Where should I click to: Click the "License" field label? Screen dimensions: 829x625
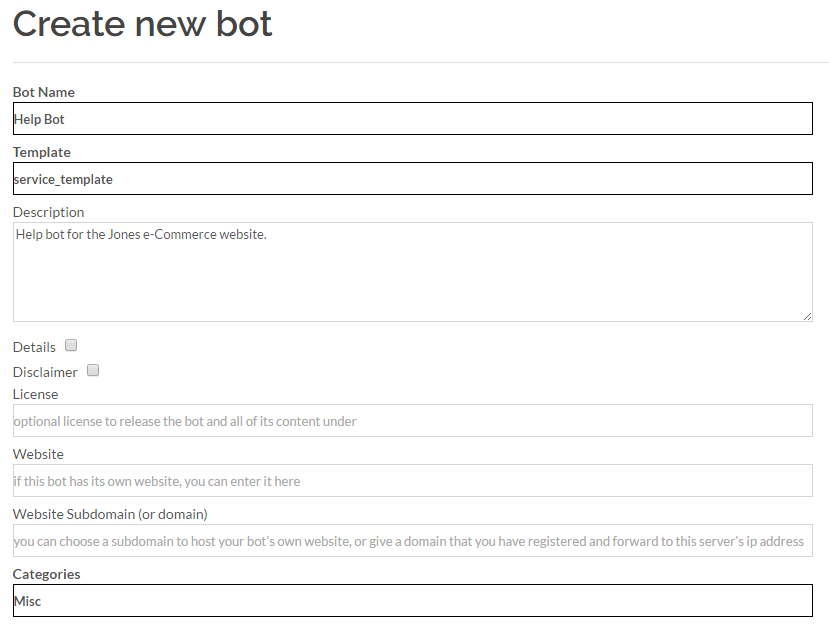click(36, 394)
